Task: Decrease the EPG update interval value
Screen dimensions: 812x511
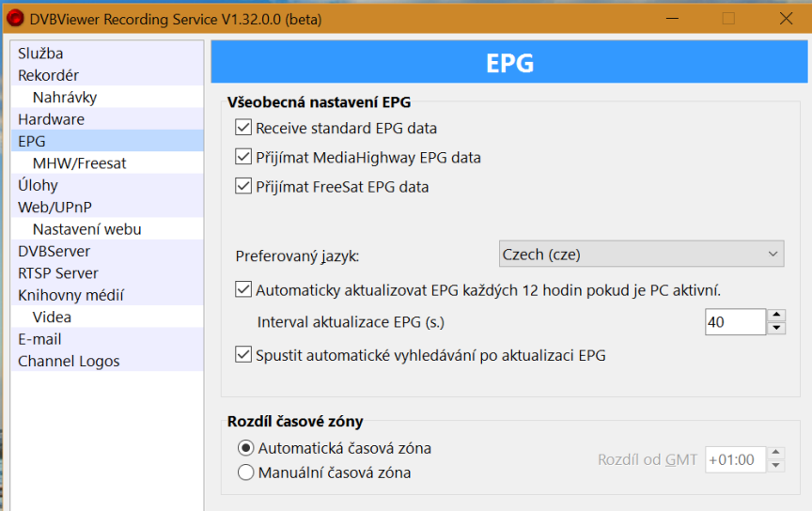Action: (x=776, y=329)
